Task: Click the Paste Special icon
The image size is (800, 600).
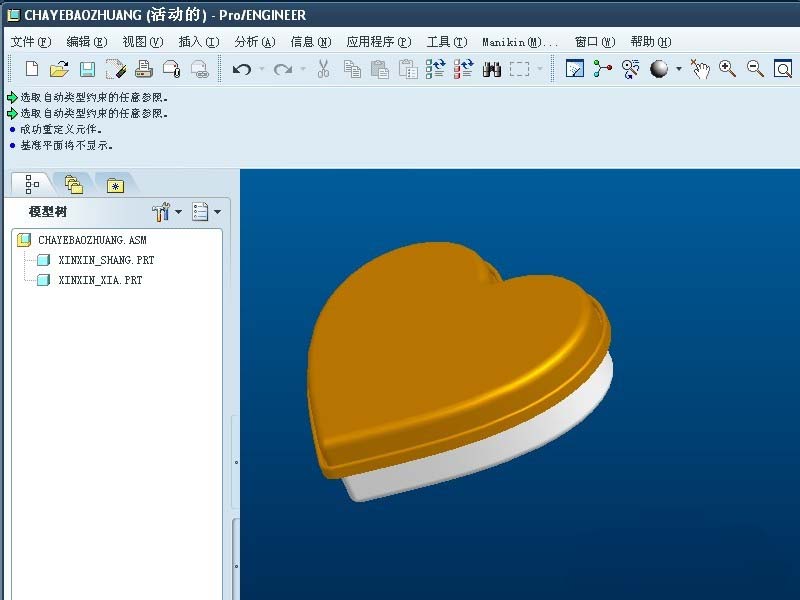Action: pos(408,69)
